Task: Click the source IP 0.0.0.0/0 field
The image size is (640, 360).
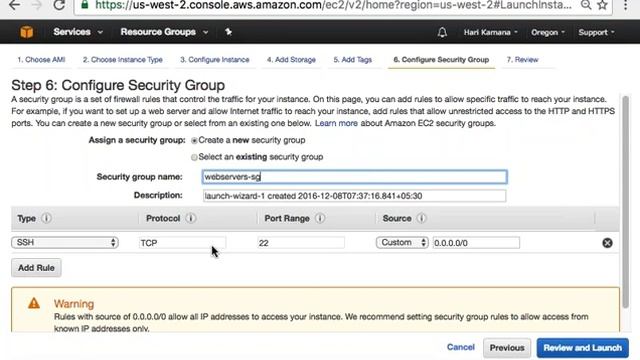Action: click(x=476, y=243)
